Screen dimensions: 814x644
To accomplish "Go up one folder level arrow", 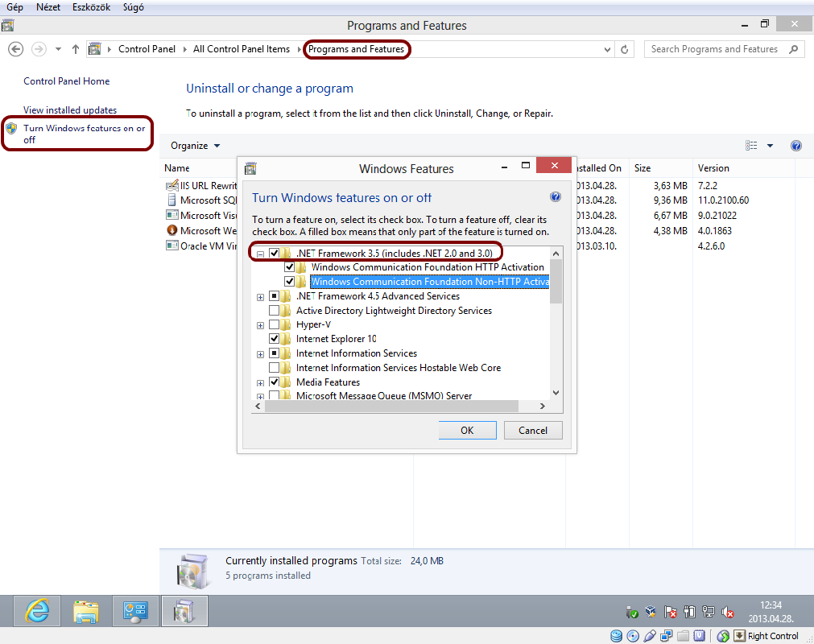I will 76,49.
